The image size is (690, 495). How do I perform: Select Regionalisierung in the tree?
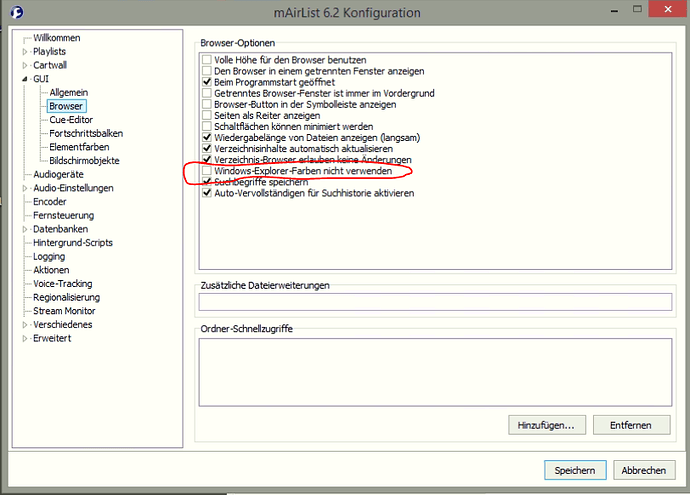66,297
